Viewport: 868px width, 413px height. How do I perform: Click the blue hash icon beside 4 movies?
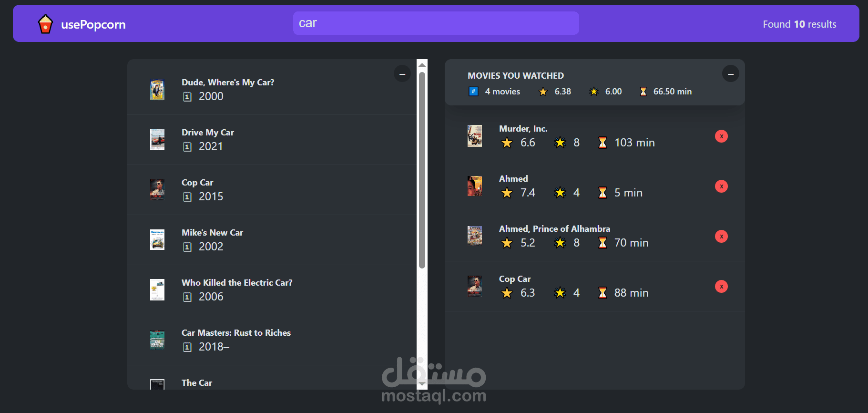coord(473,92)
